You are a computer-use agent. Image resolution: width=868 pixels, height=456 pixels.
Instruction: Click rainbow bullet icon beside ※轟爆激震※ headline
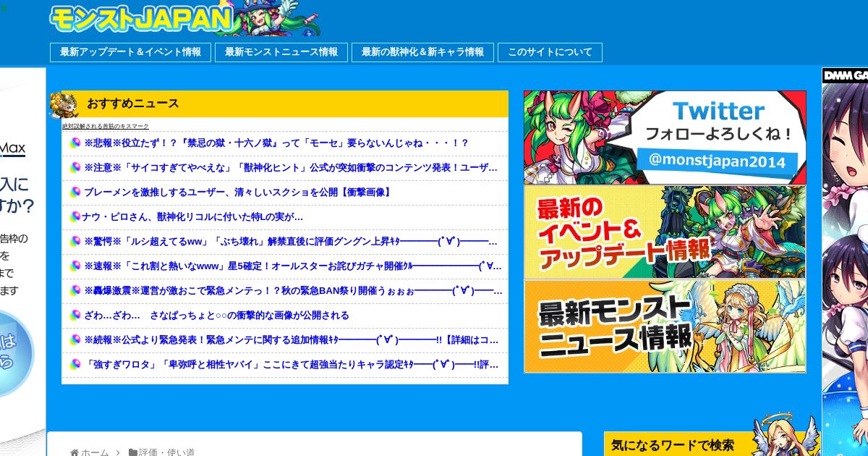(x=75, y=291)
